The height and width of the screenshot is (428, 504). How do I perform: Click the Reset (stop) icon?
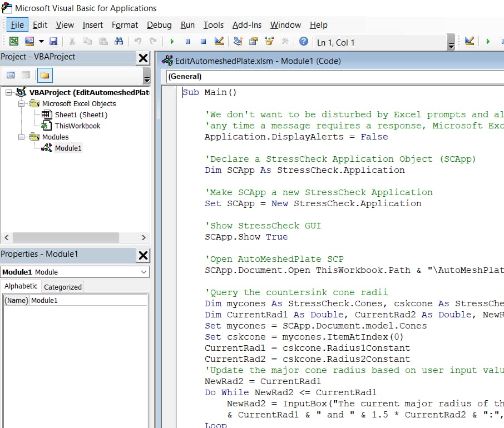(x=203, y=41)
